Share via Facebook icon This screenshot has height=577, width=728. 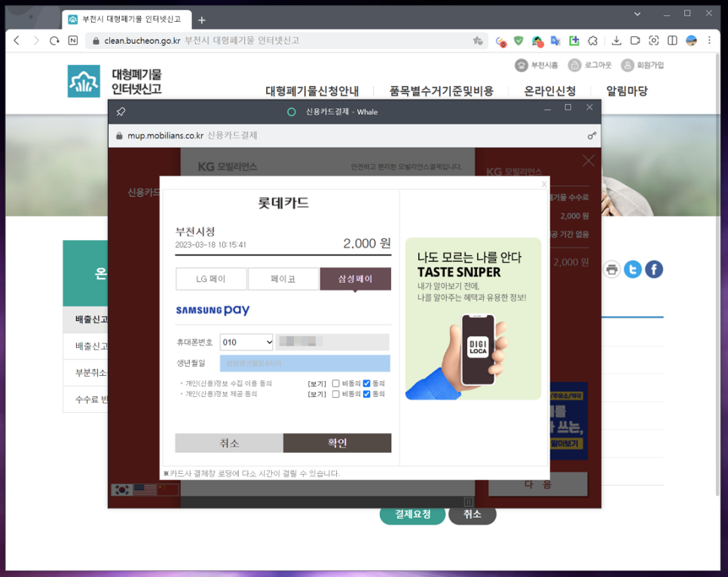pyautogui.click(x=654, y=269)
